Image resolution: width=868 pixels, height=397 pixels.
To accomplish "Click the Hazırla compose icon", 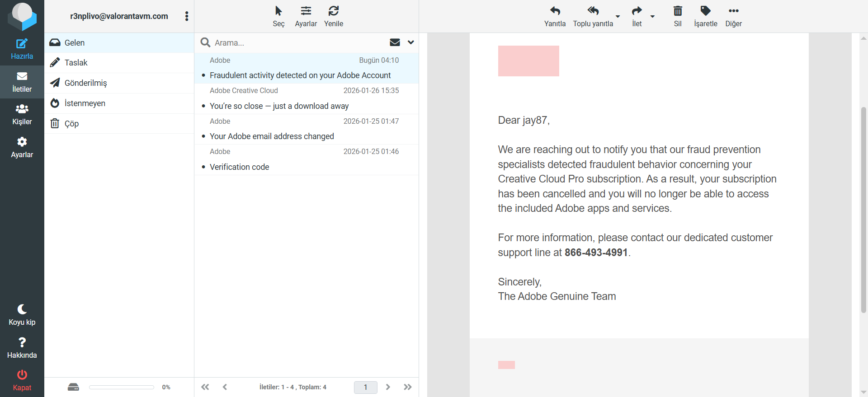I will pyautogui.click(x=22, y=44).
